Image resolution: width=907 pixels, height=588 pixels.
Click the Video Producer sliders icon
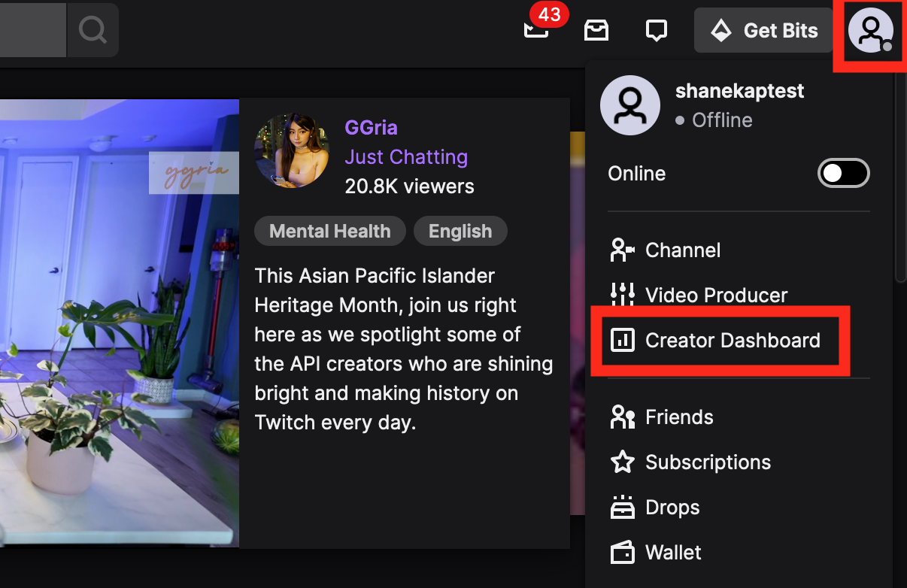click(x=623, y=295)
